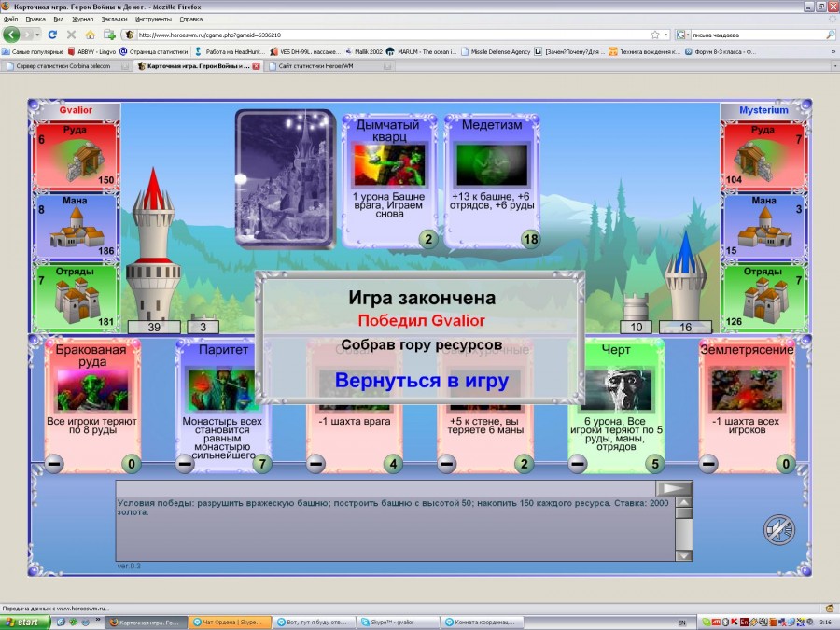Reload the page with the refresh icon

[x=53, y=35]
